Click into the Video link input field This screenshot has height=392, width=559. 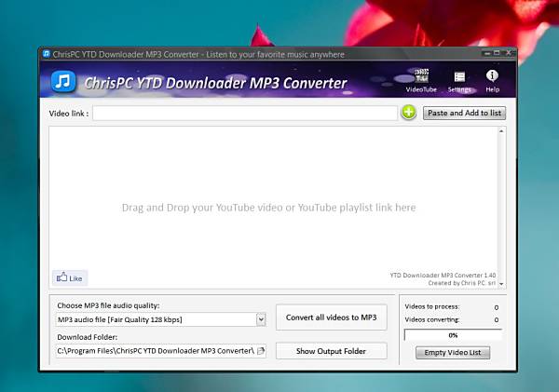(x=245, y=113)
